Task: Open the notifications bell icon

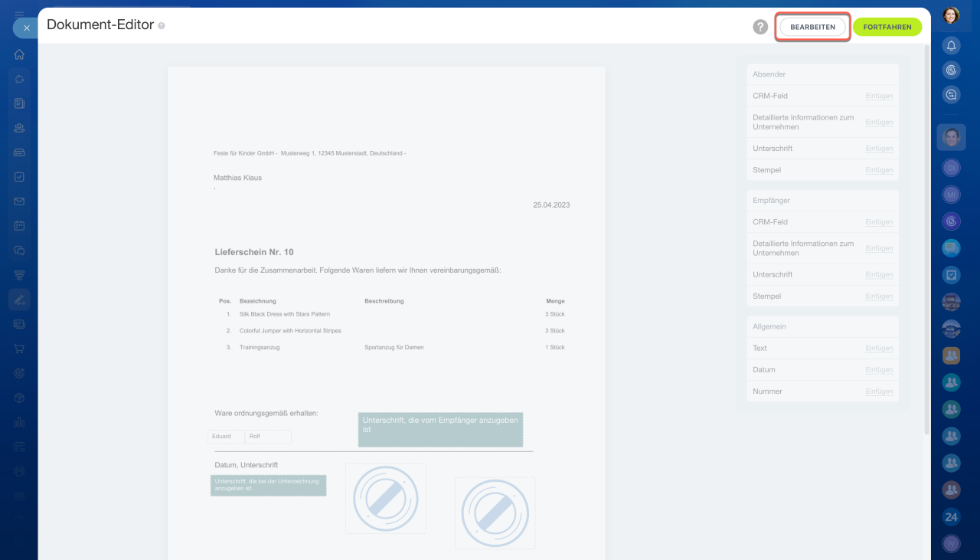Action: 951,46
